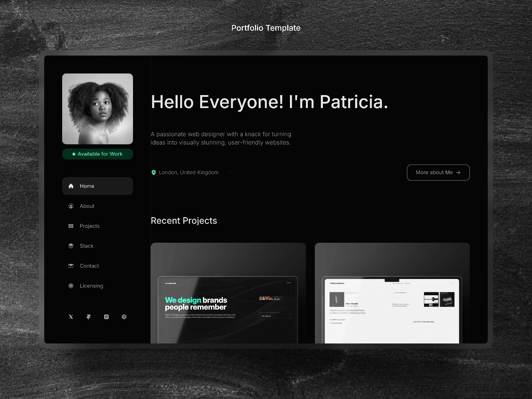Navigate to the Stack section
The width and height of the screenshot is (532, 399).
(x=97, y=246)
